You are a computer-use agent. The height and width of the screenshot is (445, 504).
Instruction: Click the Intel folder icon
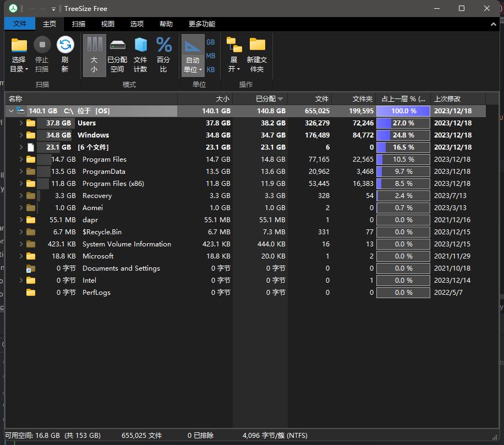click(x=31, y=281)
